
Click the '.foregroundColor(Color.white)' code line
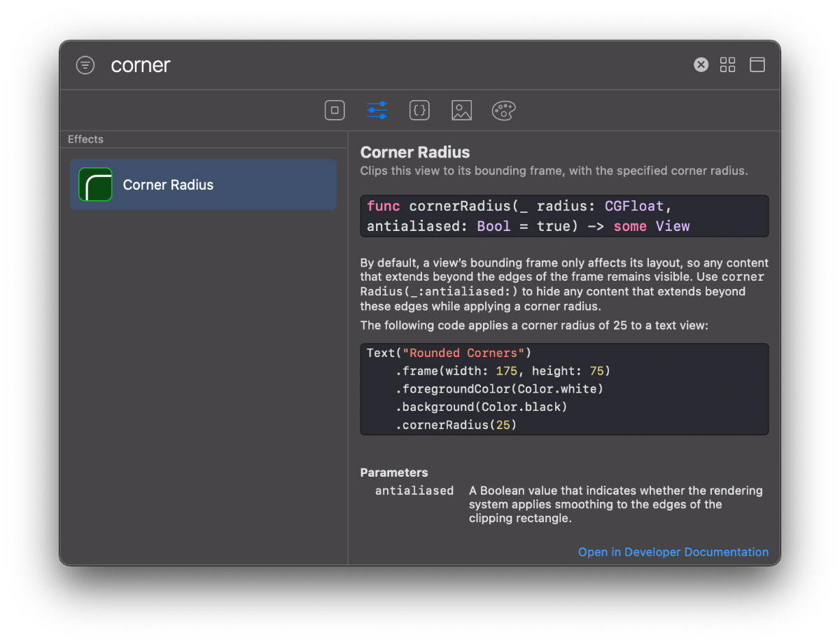point(499,388)
